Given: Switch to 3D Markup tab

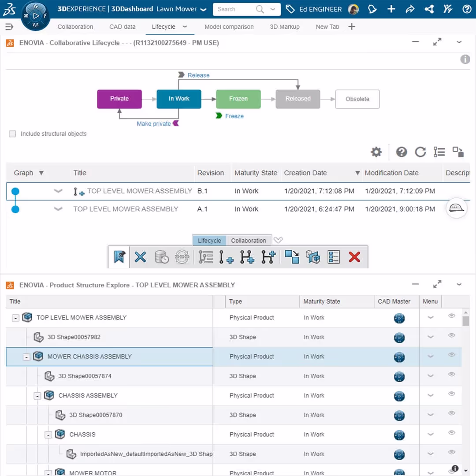Looking at the screenshot, I should pos(284,27).
